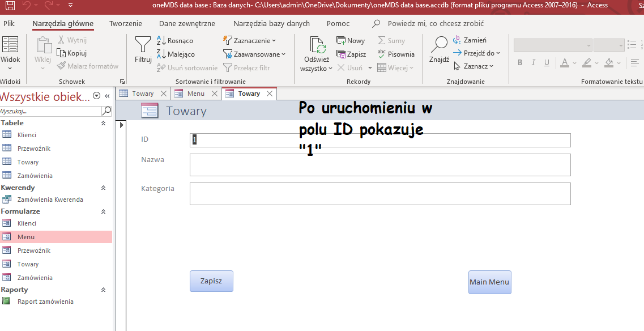Open the Zaznaczenie filter dropdown
Viewport: 644px width, 331px height.
249,40
